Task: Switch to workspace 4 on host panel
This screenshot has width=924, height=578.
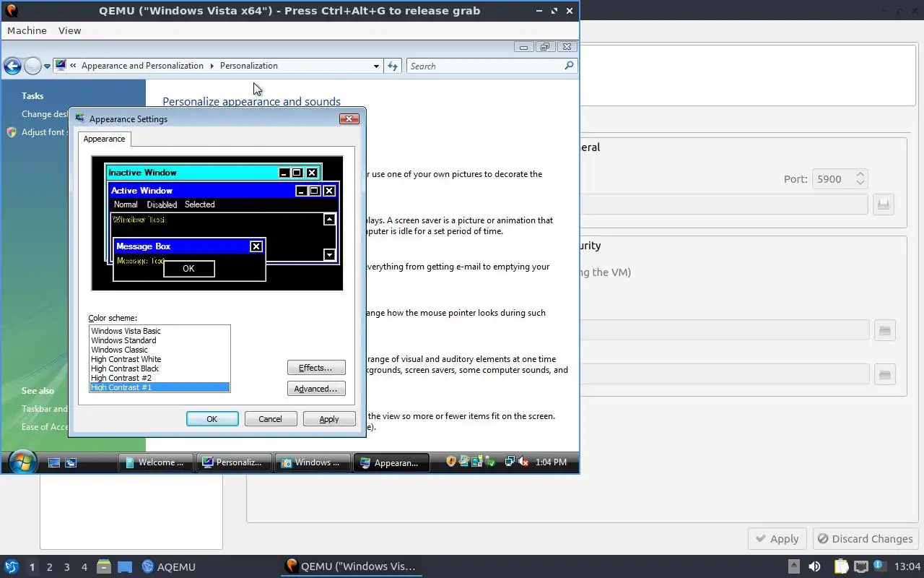Action: coord(84,567)
